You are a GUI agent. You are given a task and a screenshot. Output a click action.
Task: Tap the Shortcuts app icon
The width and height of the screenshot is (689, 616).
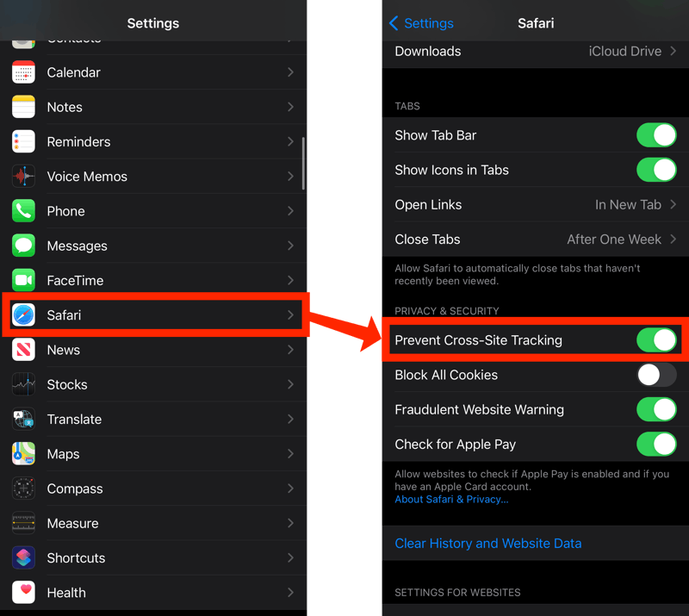23,557
